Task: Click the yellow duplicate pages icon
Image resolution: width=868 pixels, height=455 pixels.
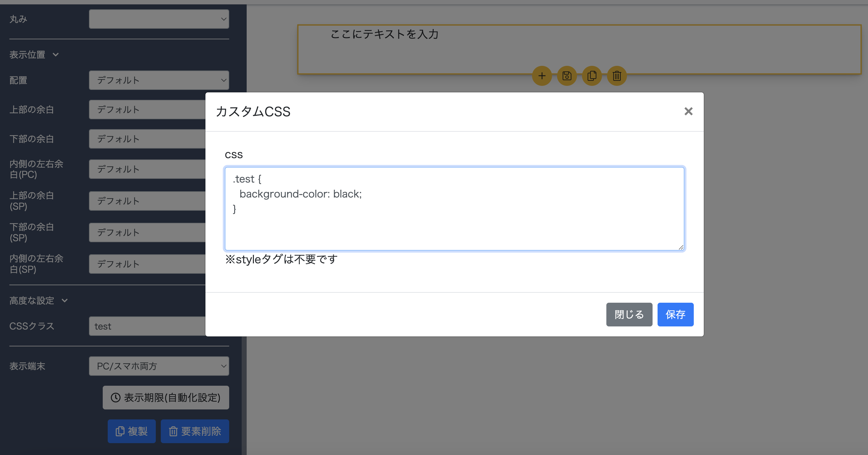Action: 592,76
